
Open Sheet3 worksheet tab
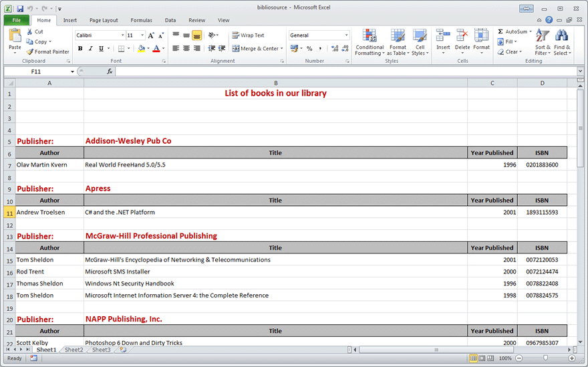pyautogui.click(x=102, y=350)
